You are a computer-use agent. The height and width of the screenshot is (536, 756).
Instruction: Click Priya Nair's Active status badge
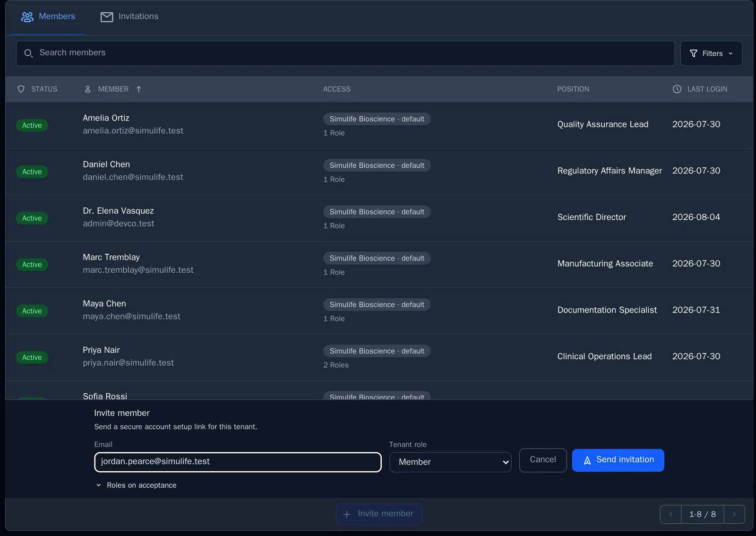pyautogui.click(x=32, y=357)
